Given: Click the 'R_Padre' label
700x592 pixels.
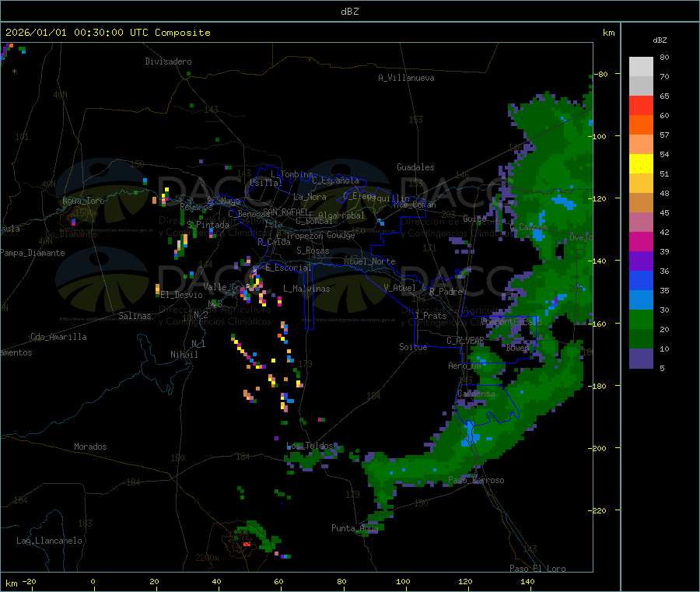Looking at the screenshot, I should coord(446,292).
